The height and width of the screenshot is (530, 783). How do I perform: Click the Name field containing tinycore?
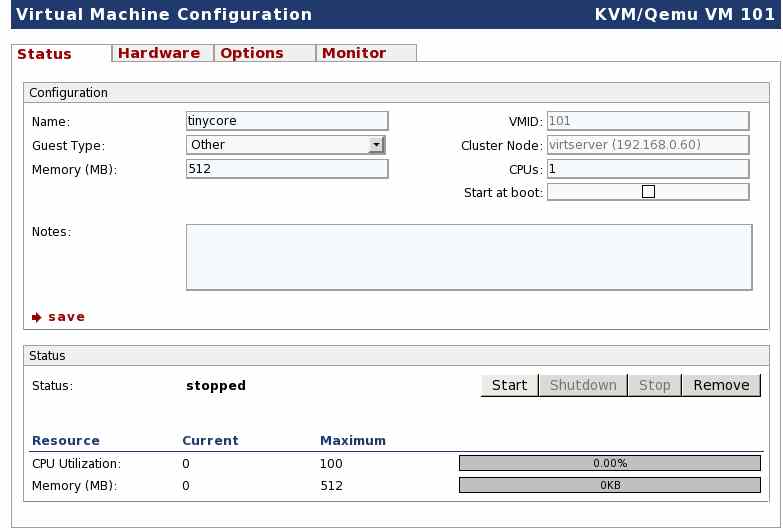tap(287, 121)
